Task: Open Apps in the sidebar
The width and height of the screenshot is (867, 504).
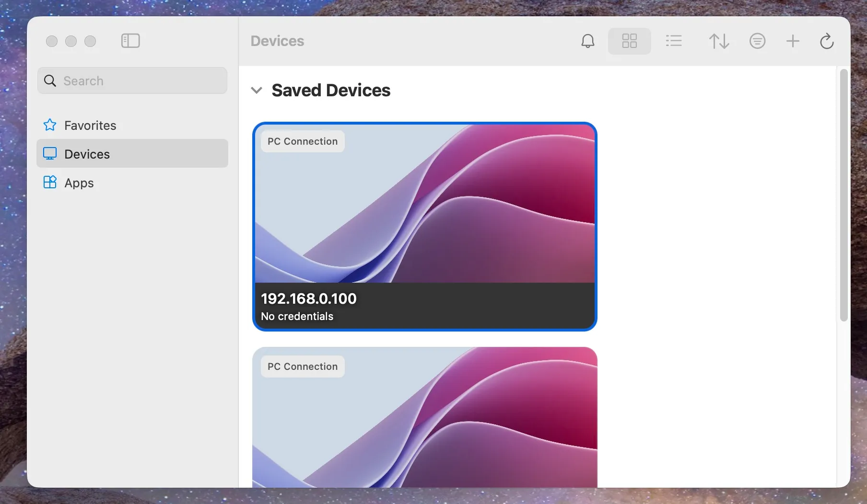Action: click(132, 183)
